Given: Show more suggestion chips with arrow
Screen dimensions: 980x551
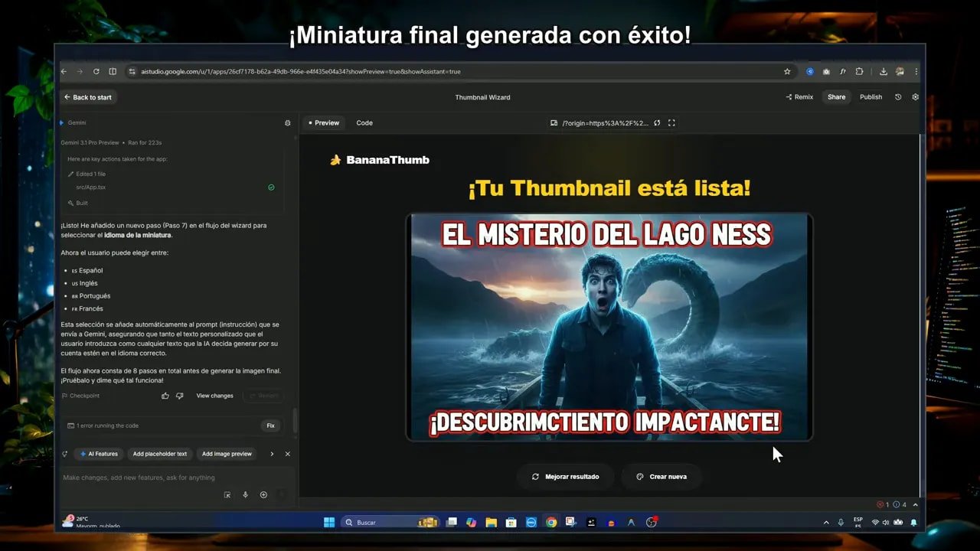Looking at the screenshot, I should [272, 454].
